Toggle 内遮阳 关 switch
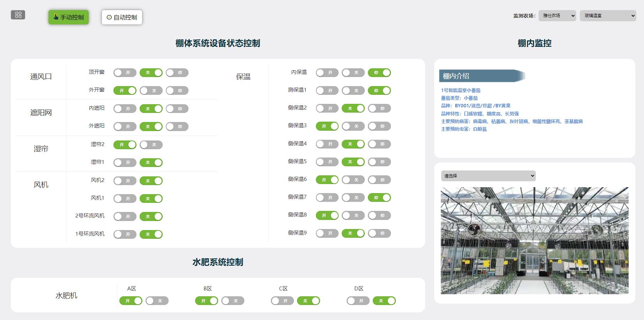 151,109
